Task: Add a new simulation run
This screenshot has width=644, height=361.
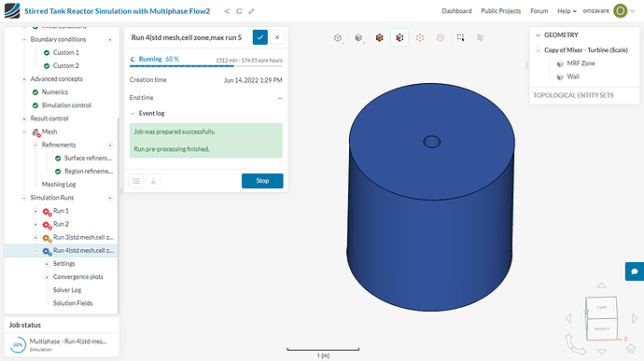Action: (x=110, y=198)
